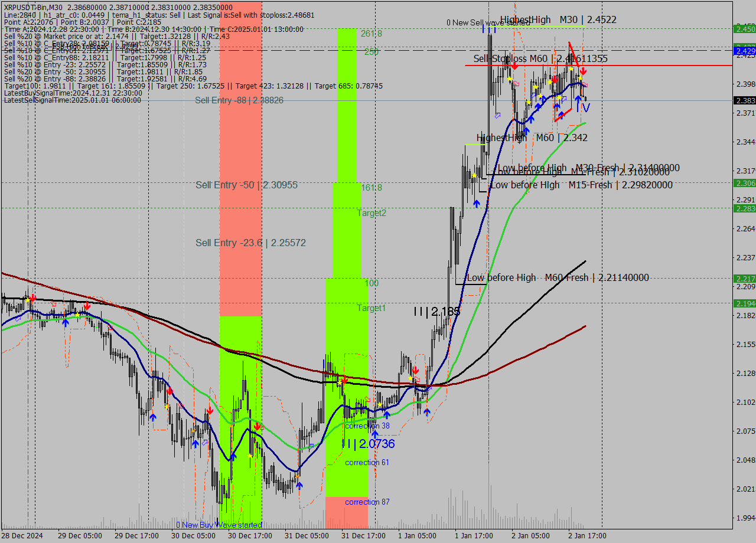756x543 pixels.
Task: Click the green 2.283 price tag
Action: (x=744, y=208)
